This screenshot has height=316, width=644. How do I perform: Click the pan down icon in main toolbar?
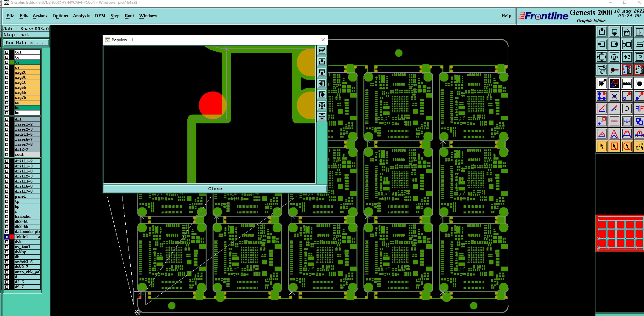tap(614, 32)
